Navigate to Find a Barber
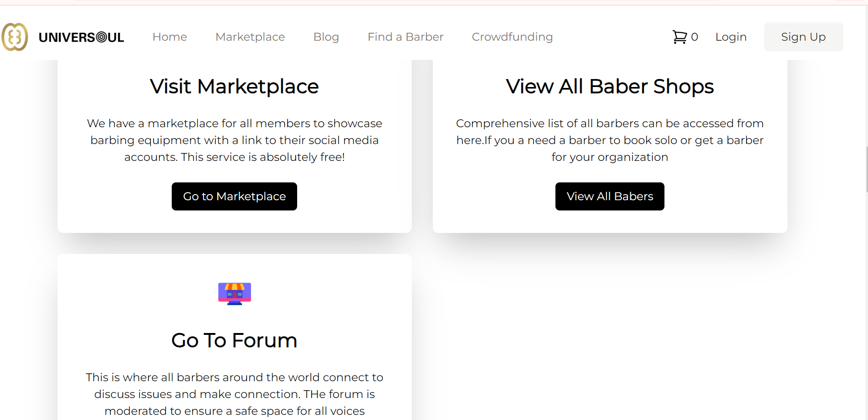 tap(405, 36)
